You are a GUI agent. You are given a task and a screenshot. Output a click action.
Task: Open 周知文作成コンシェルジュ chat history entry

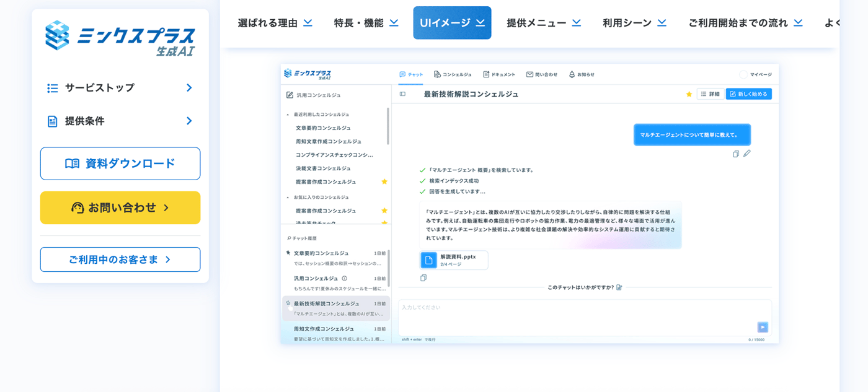[335, 333]
